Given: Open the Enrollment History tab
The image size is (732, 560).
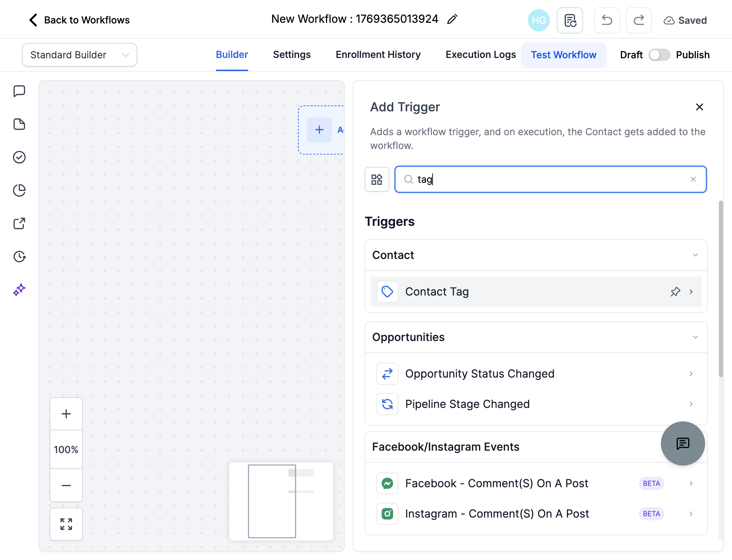Looking at the screenshot, I should click(378, 55).
